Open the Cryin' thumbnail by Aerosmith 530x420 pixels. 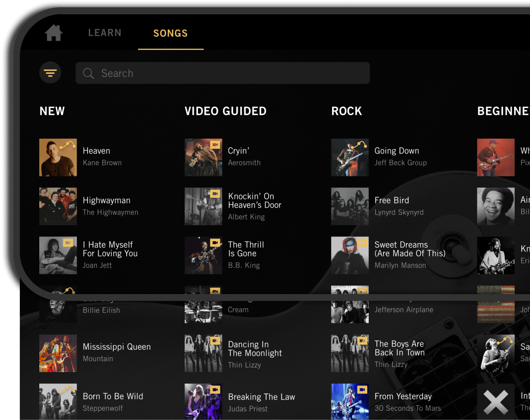click(x=204, y=157)
